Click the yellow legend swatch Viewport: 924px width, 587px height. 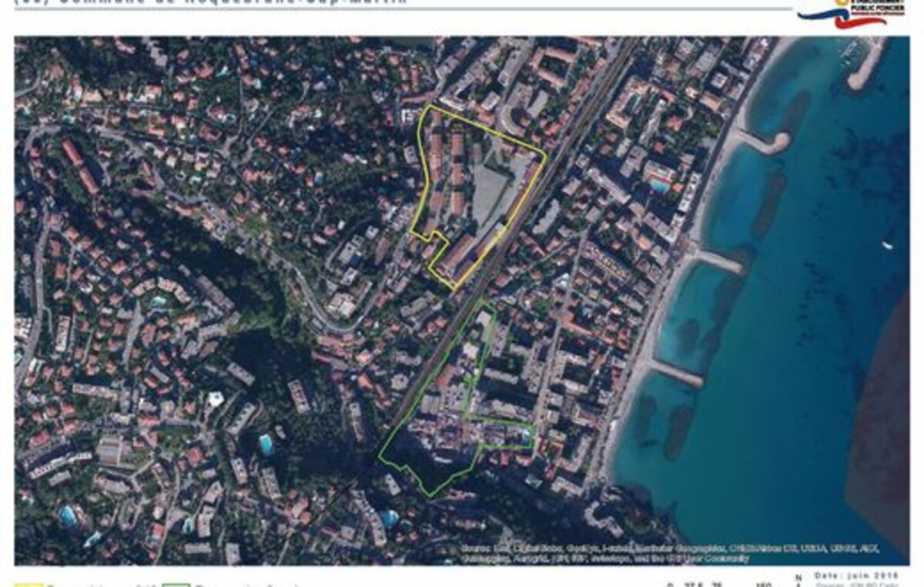click(28, 584)
